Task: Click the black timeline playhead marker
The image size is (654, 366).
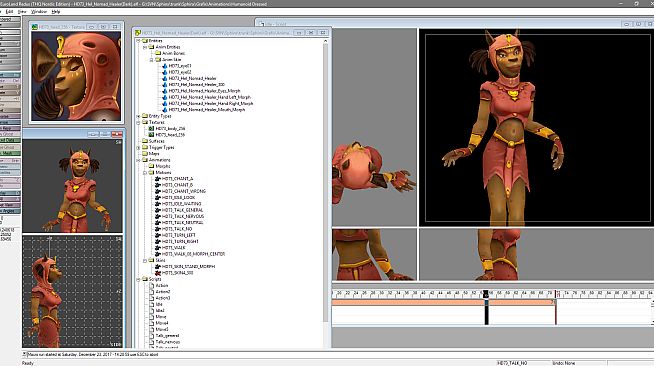Action: pos(486,308)
